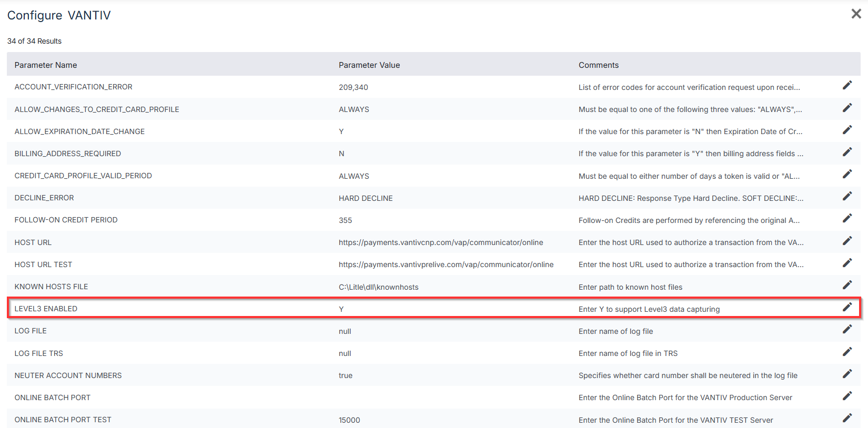Click the comment mentioning VANTIV Production Server
Image resolution: width=868 pixels, height=428 pixels.
(x=685, y=398)
